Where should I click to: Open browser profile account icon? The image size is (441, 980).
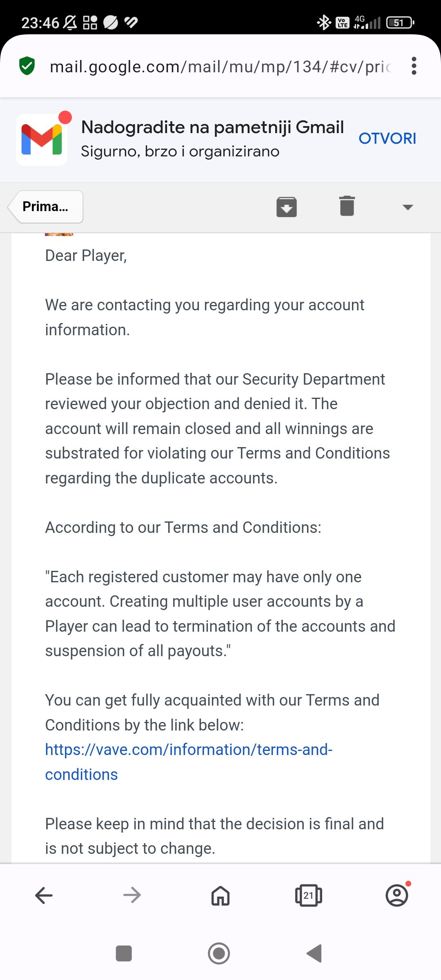click(x=397, y=895)
